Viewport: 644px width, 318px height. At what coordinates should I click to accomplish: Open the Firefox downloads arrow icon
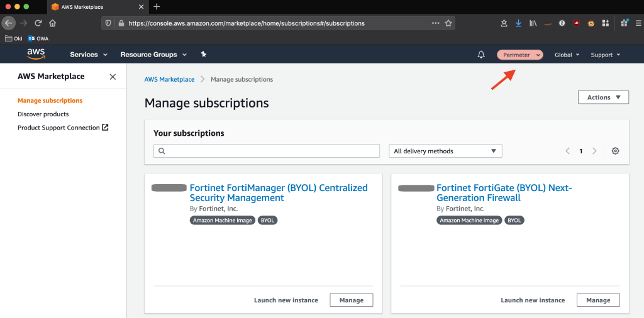(518, 23)
